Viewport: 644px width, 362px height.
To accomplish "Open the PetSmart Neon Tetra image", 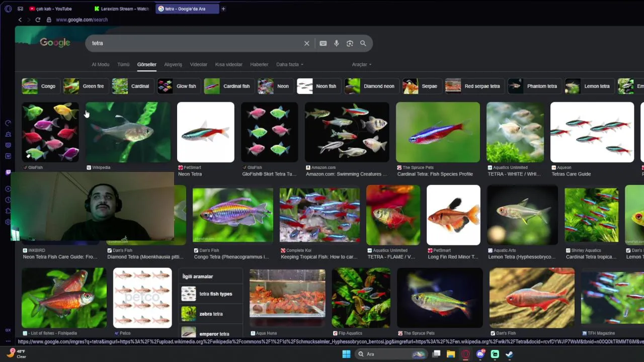I will (x=206, y=132).
